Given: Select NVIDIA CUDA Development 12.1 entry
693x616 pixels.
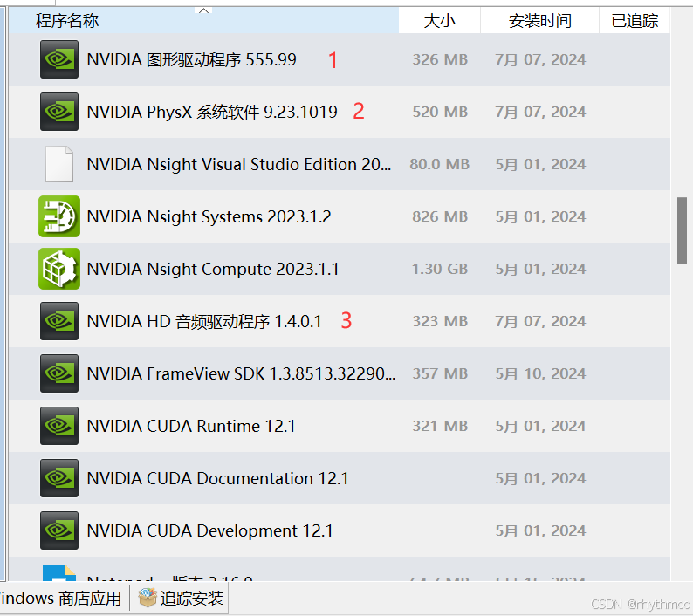Looking at the screenshot, I should (x=340, y=530).
